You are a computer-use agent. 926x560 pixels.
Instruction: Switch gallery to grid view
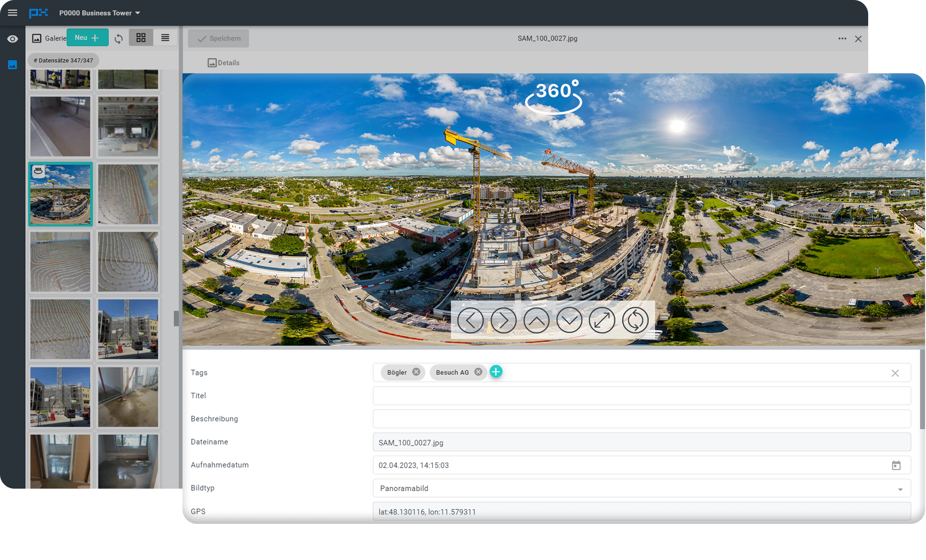[141, 38]
